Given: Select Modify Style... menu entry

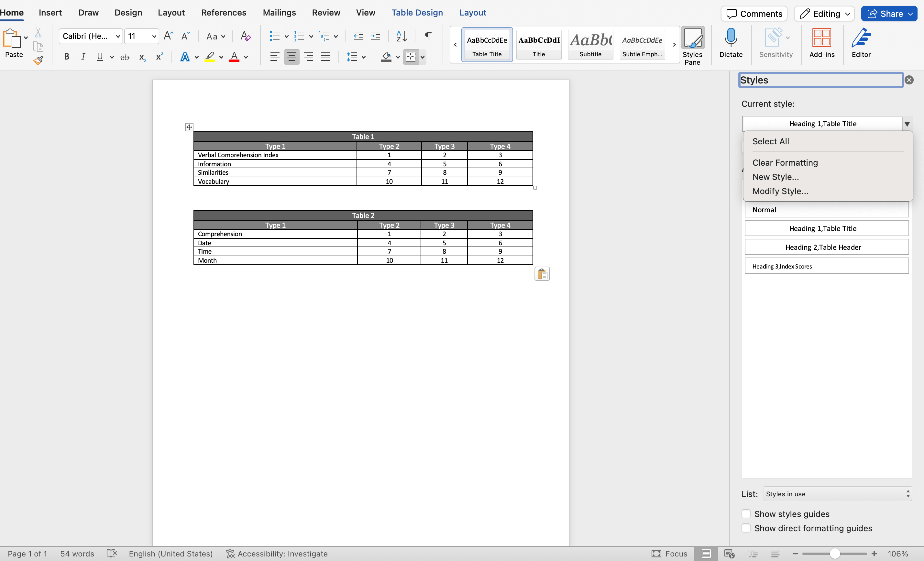Looking at the screenshot, I should [x=780, y=191].
